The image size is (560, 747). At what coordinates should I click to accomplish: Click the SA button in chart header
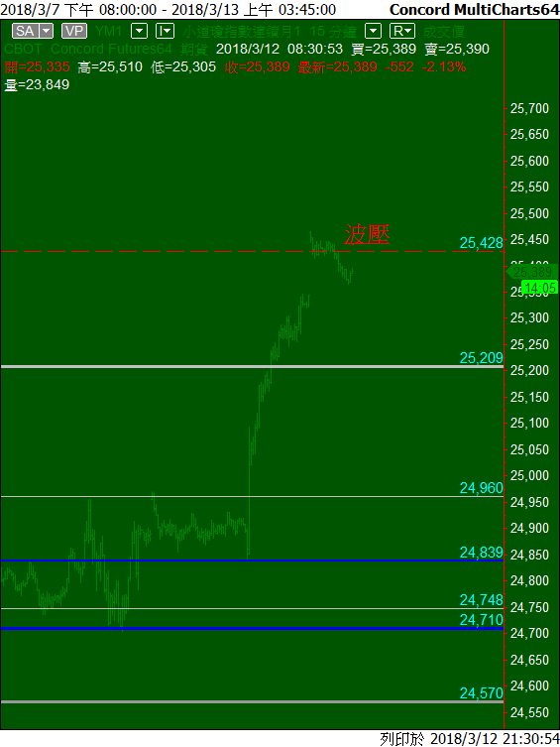(x=26, y=32)
